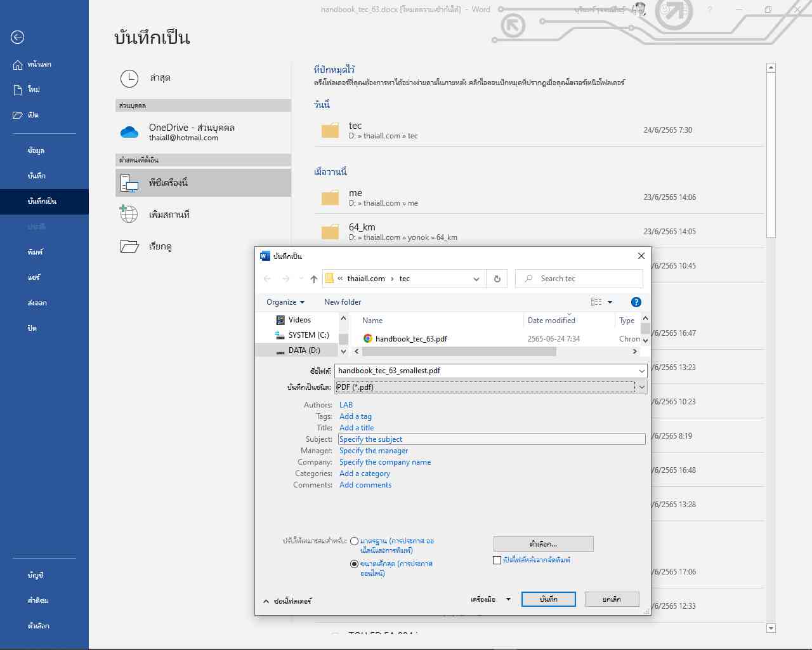The width and height of the screenshot is (812, 650).
Task: Select the Export tab in sidebar
Action: pyautogui.click(x=37, y=303)
